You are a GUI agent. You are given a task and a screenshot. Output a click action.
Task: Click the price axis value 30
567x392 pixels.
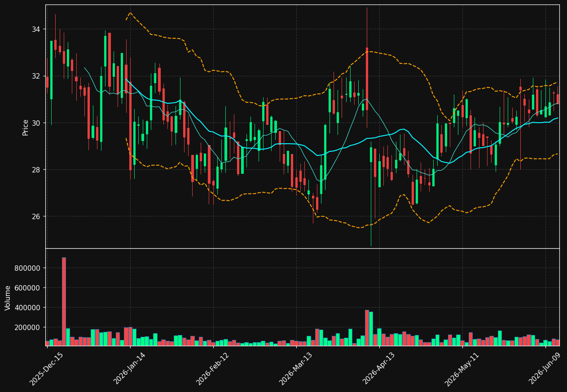tap(36, 123)
